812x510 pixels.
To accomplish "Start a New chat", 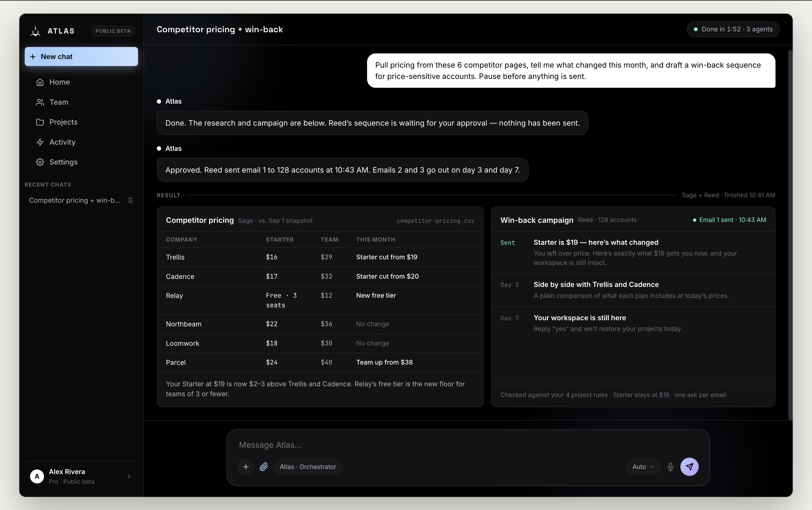I will (81, 57).
